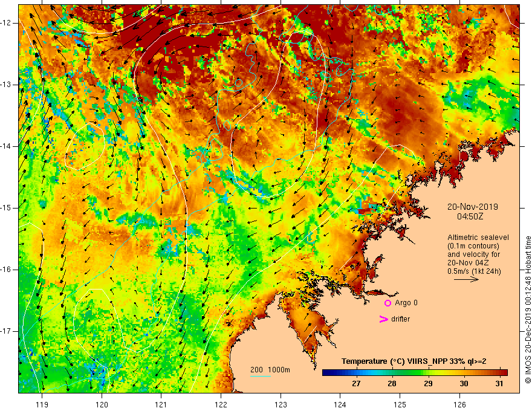Click the 'and velocity for' caption line

pos(473,254)
